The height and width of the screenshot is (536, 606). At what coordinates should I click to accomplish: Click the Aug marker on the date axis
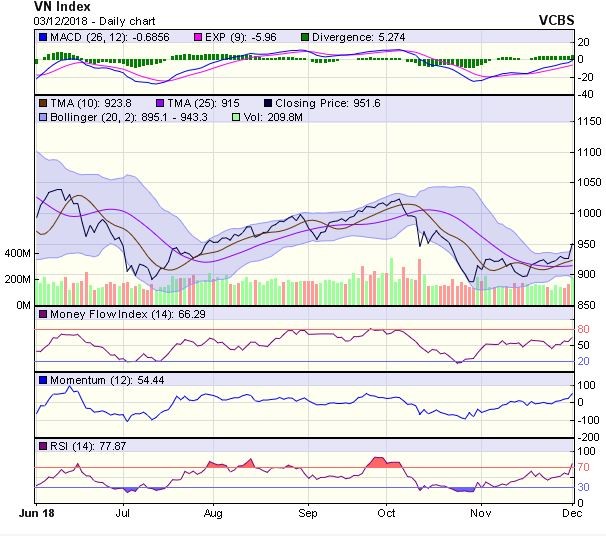click(212, 511)
